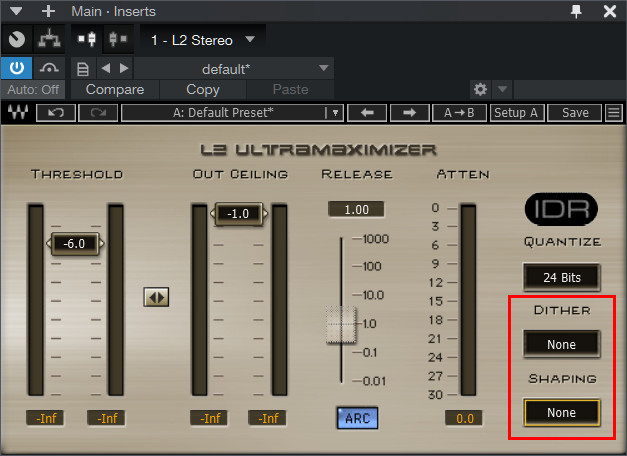
Task: Click the Atten 0.0 readout
Action: tap(465, 418)
